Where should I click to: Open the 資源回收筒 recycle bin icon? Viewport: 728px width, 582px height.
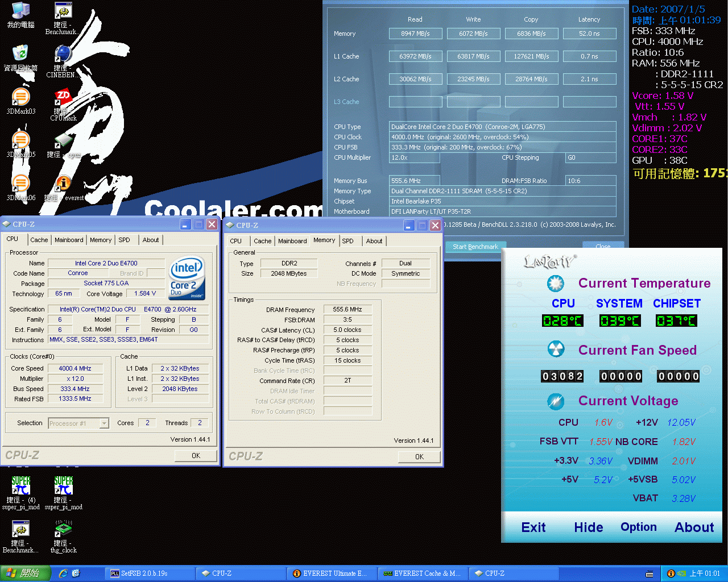point(21,59)
